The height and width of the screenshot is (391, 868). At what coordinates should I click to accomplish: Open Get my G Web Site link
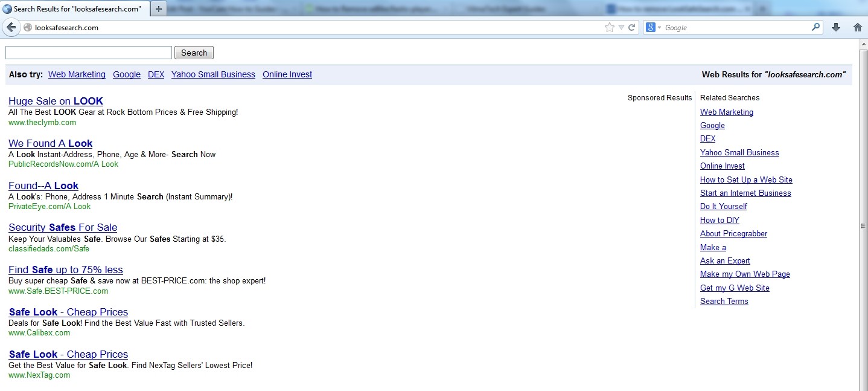pos(735,288)
